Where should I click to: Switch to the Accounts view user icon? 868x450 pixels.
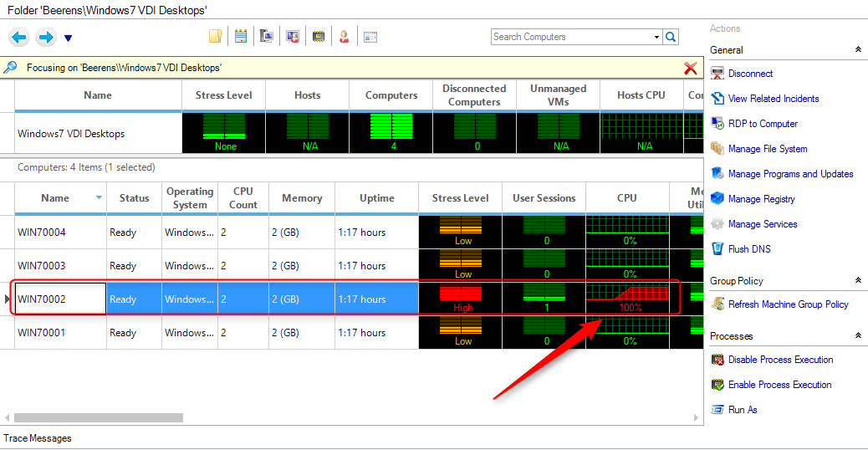[x=345, y=37]
